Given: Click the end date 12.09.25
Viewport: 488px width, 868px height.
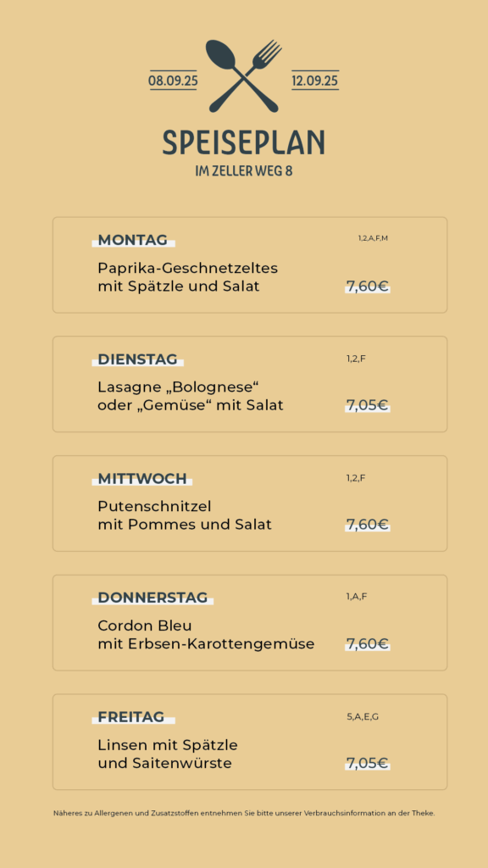Looking at the screenshot, I should [315, 81].
